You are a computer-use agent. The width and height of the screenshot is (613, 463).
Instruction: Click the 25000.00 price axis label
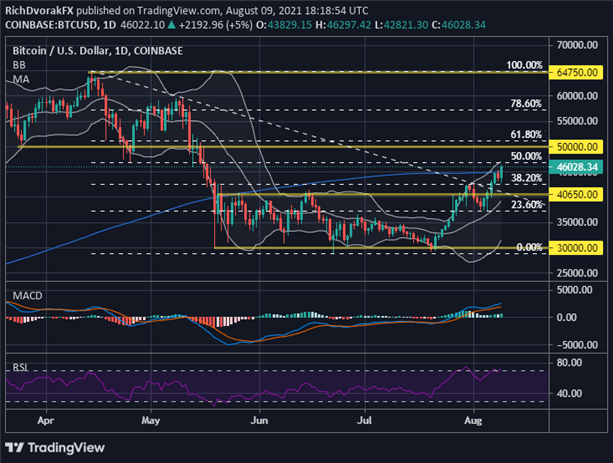pos(577,273)
